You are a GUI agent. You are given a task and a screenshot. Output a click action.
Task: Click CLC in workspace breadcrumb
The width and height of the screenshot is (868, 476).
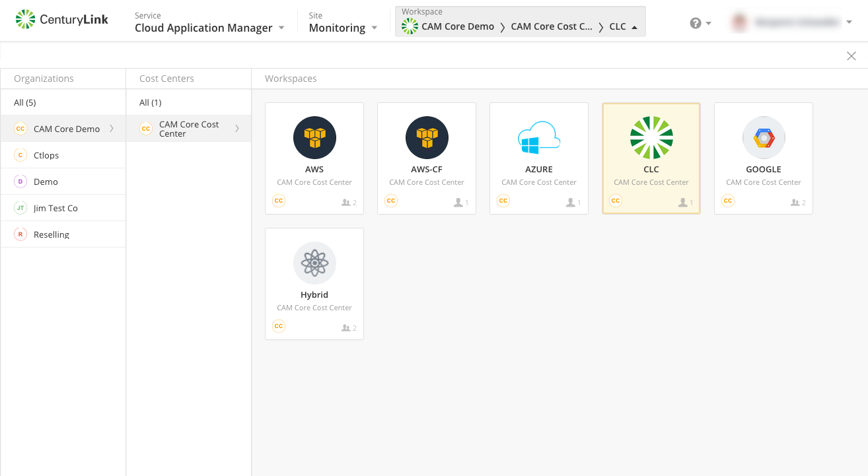[x=618, y=27]
